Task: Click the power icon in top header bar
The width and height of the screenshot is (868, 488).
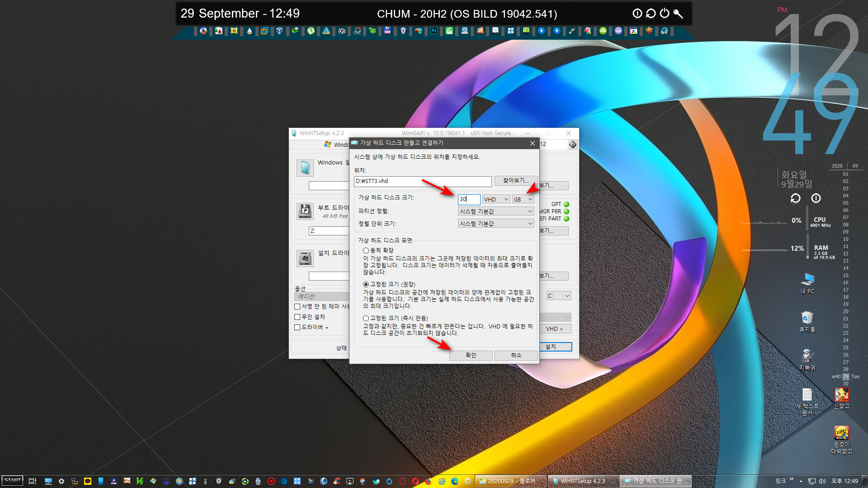Action: (x=665, y=14)
